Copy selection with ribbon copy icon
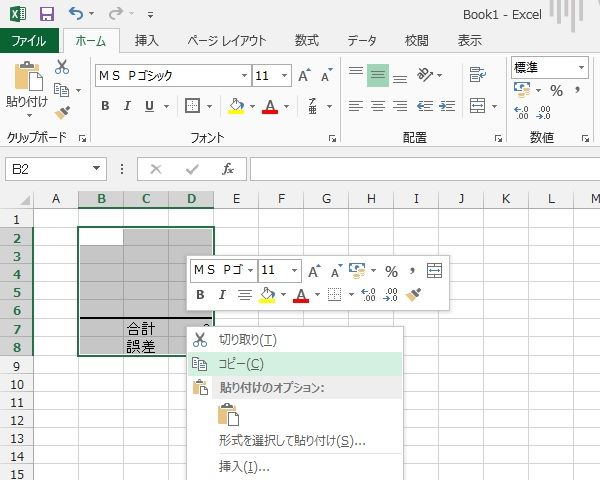The image size is (600, 480). coord(62,90)
